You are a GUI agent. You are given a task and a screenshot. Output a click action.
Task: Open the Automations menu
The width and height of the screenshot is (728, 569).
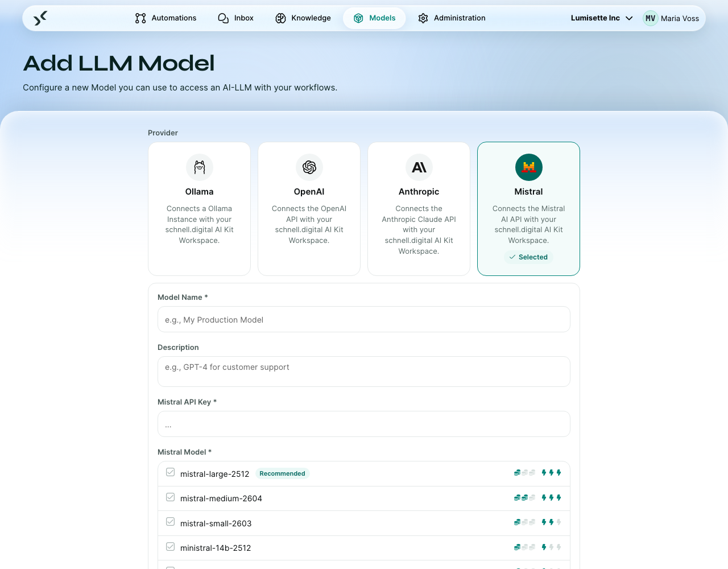click(x=166, y=18)
